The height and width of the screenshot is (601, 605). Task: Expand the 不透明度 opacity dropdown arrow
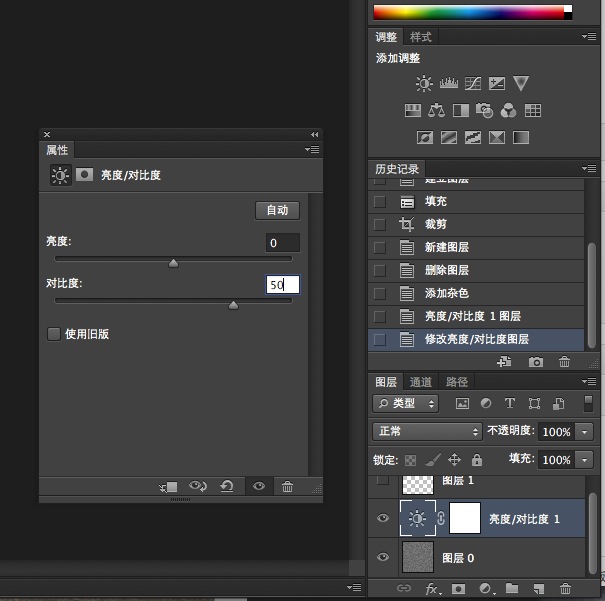pos(586,432)
